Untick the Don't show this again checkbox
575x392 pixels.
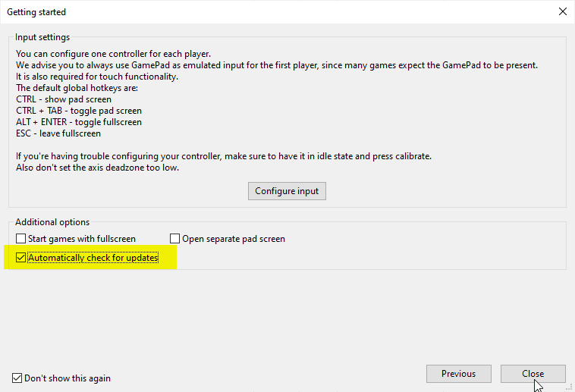(x=17, y=378)
